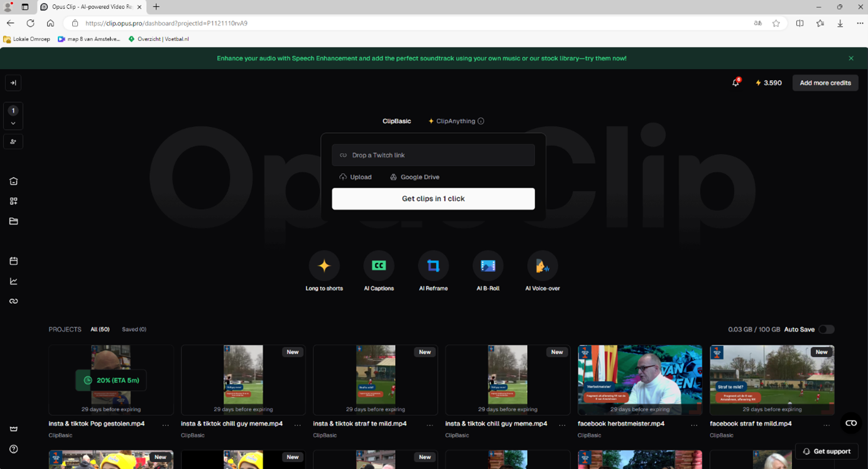Image resolution: width=868 pixels, height=469 pixels.
Task: Open the analytics chart icon in sidebar
Action: point(13,281)
